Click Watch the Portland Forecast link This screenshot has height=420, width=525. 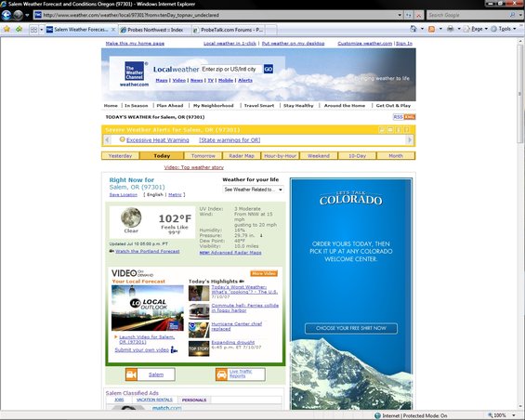click(x=148, y=251)
